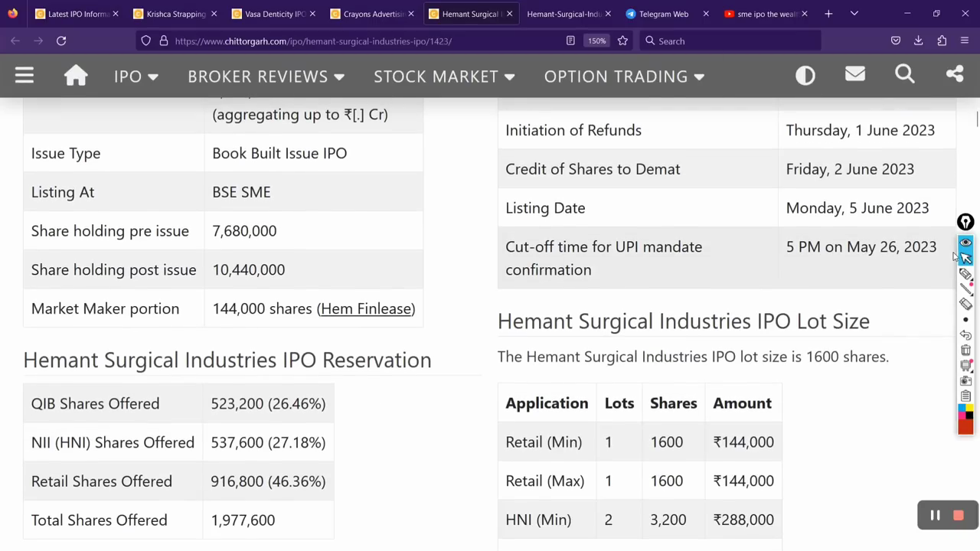Open annotation tool pen nib icon
980x551 pixels.
point(965,222)
